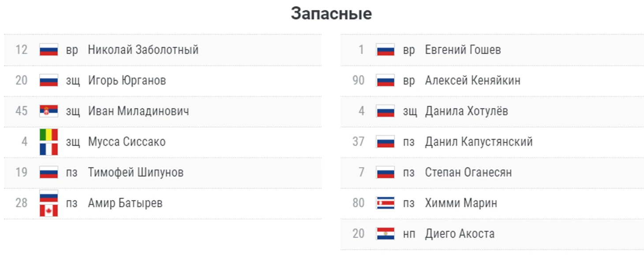This screenshot has height=255, width=644.
Task: Select Данил Капустянский in substitutes list
Action: 479,142
